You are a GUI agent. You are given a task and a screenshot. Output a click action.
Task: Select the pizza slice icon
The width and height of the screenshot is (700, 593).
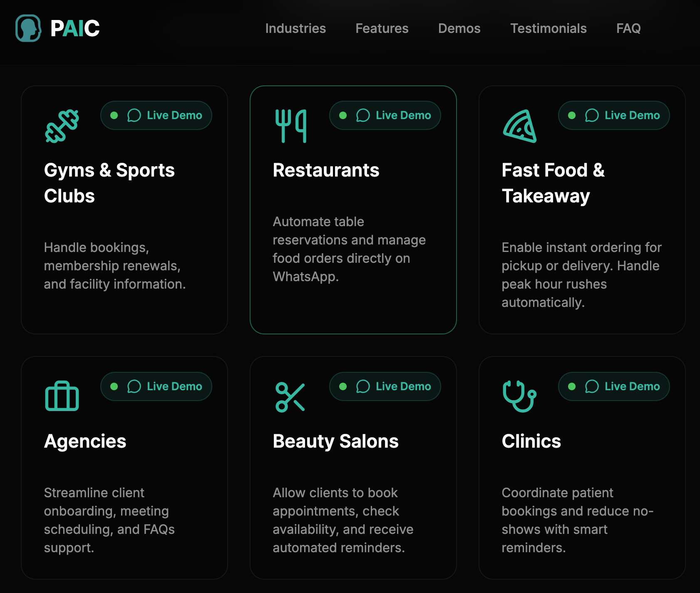pos(519,125)
